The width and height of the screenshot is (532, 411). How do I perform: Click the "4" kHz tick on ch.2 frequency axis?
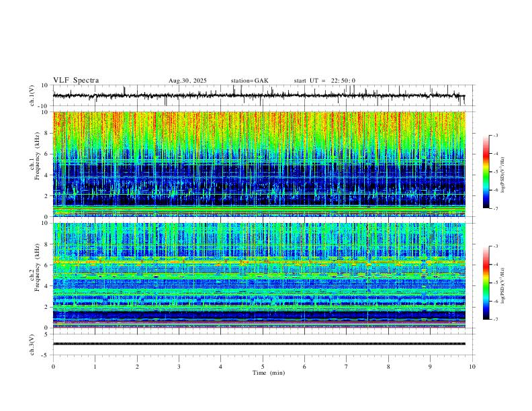coord(46,286)
